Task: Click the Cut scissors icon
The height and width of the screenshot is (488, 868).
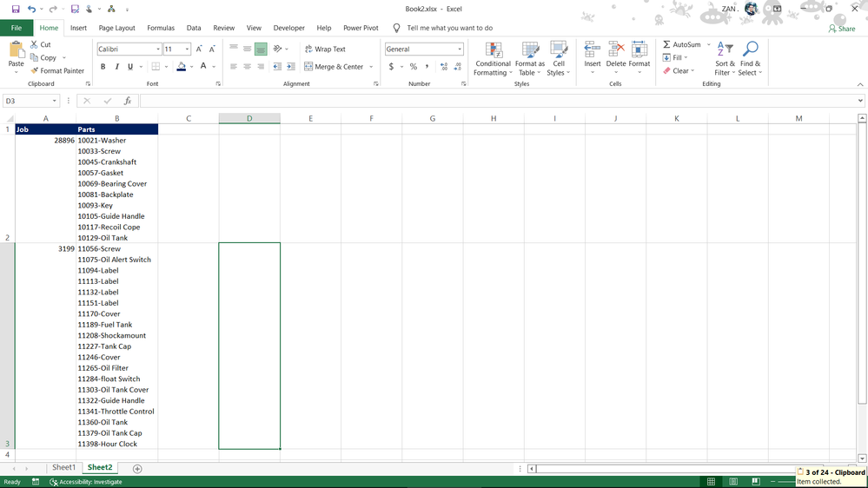Action: (35, 44)
